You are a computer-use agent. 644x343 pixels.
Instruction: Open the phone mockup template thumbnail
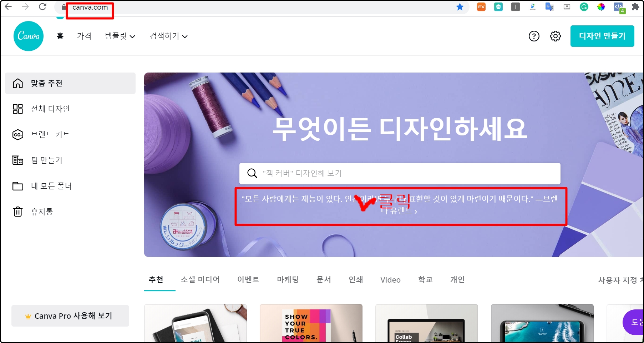point(196,323)
